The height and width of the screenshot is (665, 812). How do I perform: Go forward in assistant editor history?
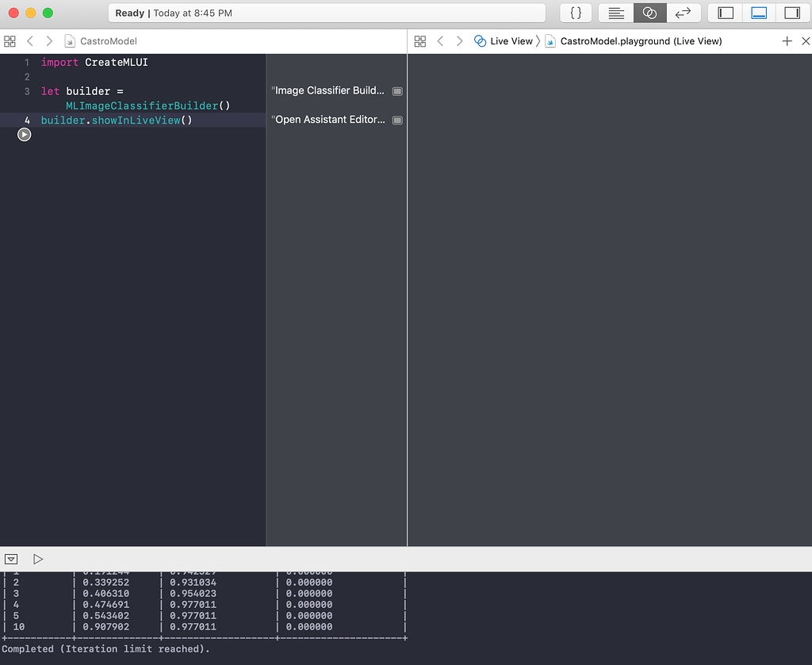coord(459,41)
